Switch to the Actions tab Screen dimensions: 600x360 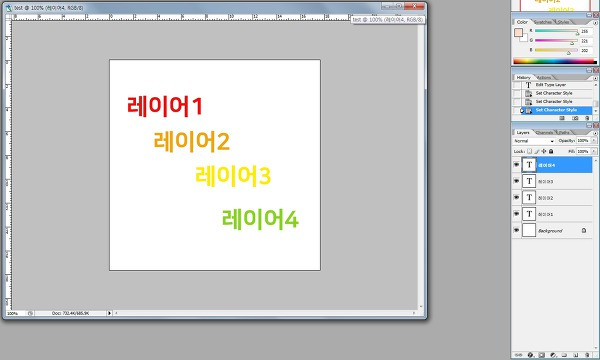click(x=544, y=78)
